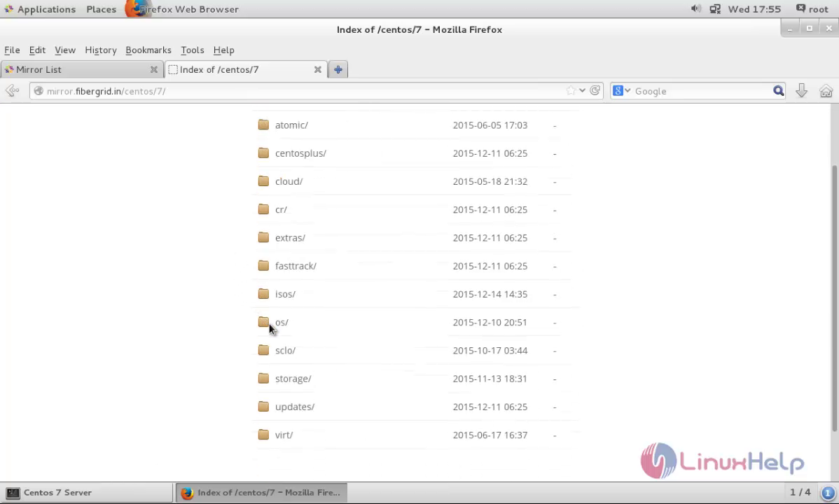Viewport: 839px width, 504px height.
Task: Open the updates/ directory link
Action: 294,407
